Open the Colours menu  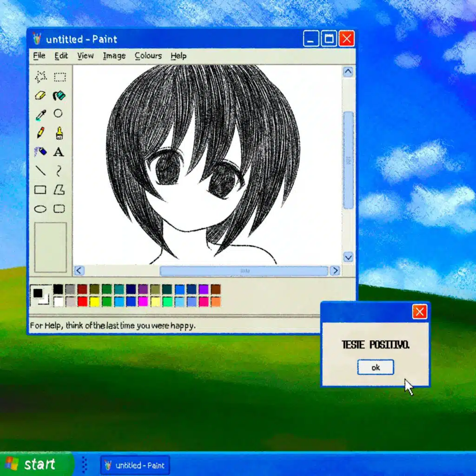(148, 56)
